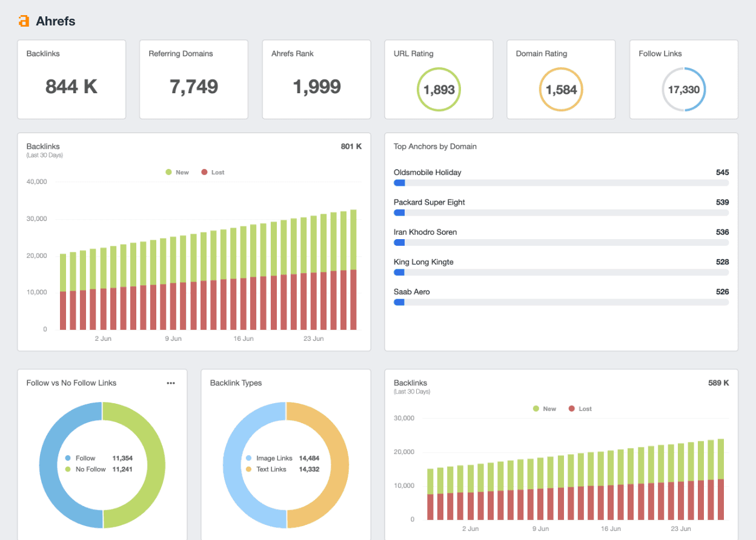Viewport: 756px width, 540px height.
Task: Select the Referring Domains card
Action: click(x=194, y=79)
